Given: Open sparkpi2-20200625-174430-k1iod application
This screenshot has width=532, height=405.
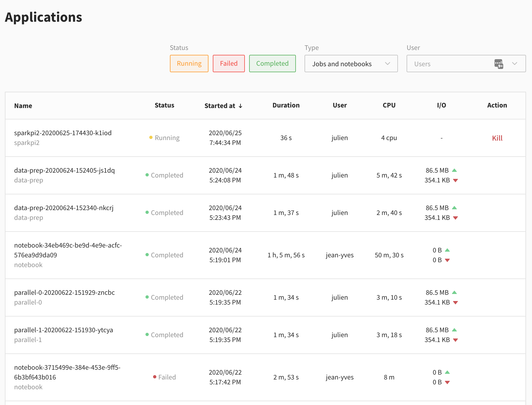Looking at the screenshot, I should coord(63,133).
